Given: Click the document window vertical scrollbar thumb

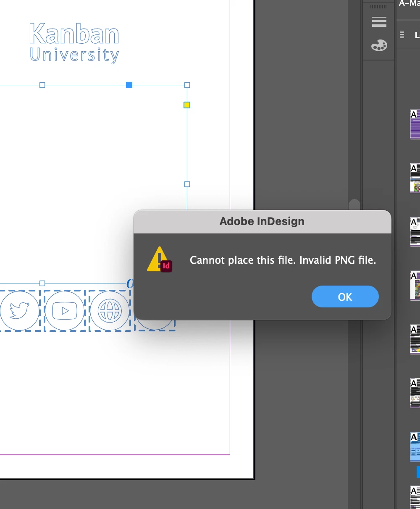Looking at the screenshot, I should click(x=354, y=205).
